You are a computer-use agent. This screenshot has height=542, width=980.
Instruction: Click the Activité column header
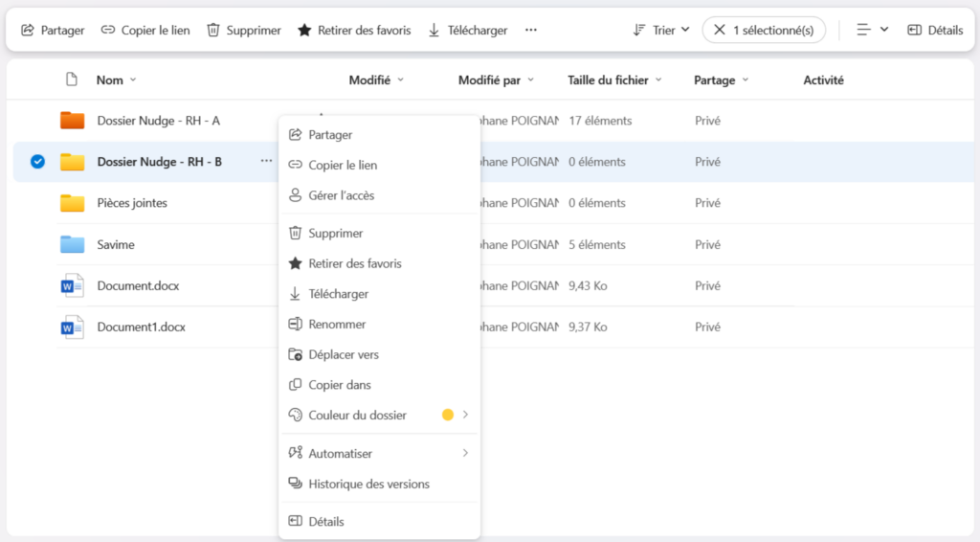coord(823,80)
